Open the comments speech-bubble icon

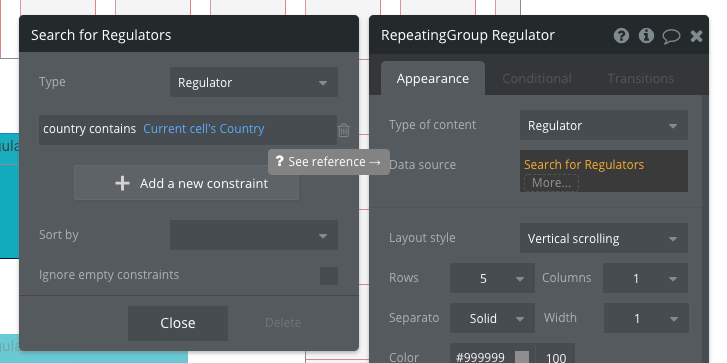tap(671, 36)
